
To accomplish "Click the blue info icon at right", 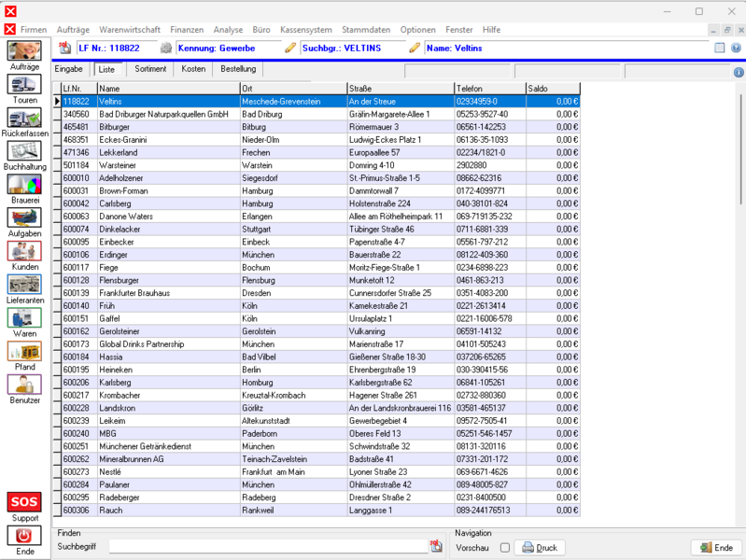I will click(x=739, y=72).
